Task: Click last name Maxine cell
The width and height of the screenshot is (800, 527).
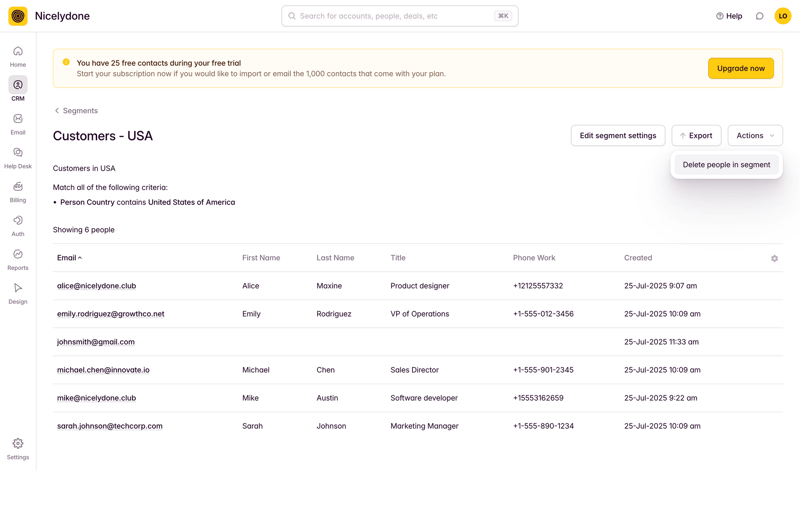Action: point(329,286)
